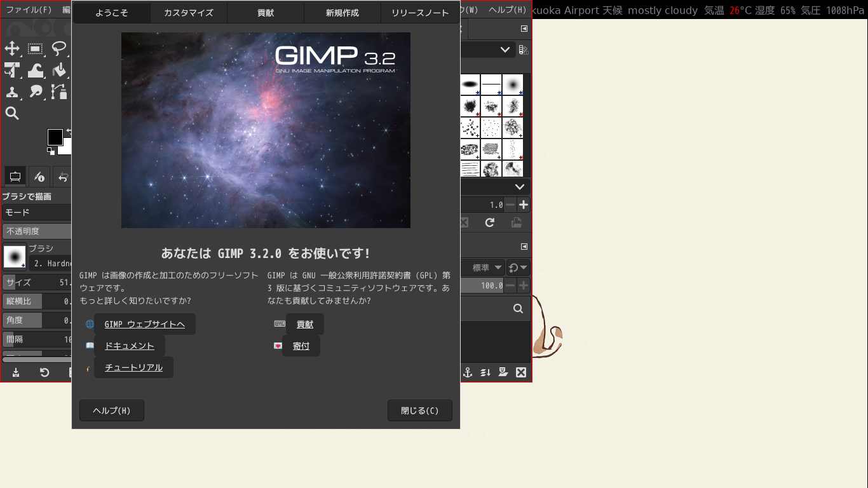The height and width of the screenshot is (488, 868).
Task: Adjust the 間隔 spacing slider
Action: pos(37,339)
